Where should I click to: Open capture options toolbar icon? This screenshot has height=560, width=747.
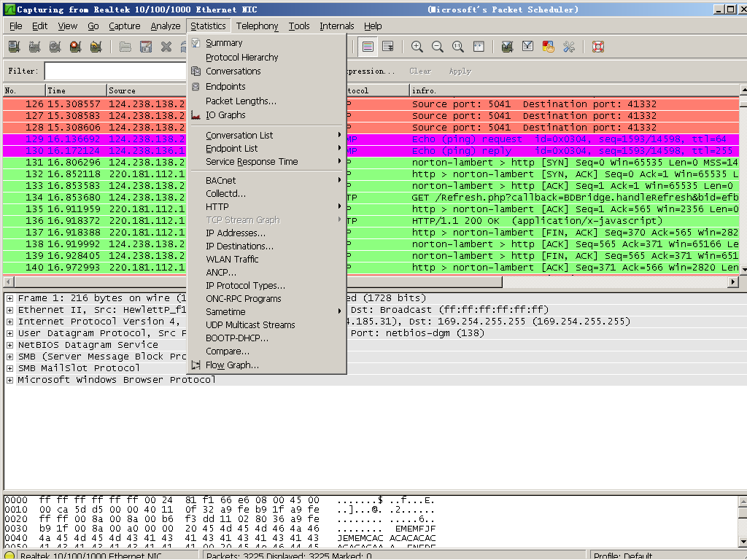tap(34, 47)
